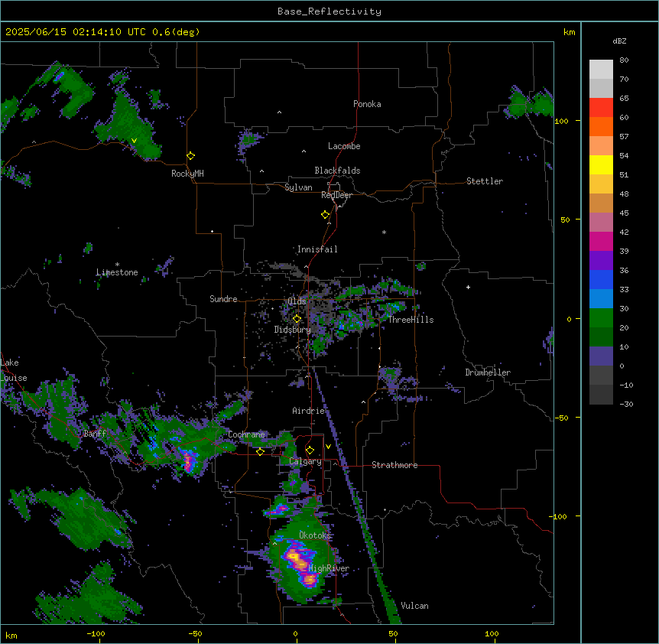Select the caret marker west of Lacombe

[304, 151]
